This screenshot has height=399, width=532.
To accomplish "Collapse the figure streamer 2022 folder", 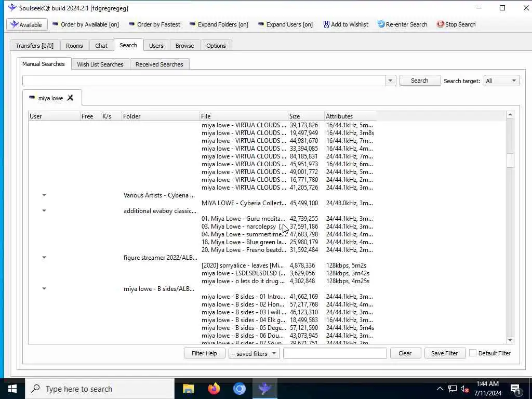I will tap(44, 258).
